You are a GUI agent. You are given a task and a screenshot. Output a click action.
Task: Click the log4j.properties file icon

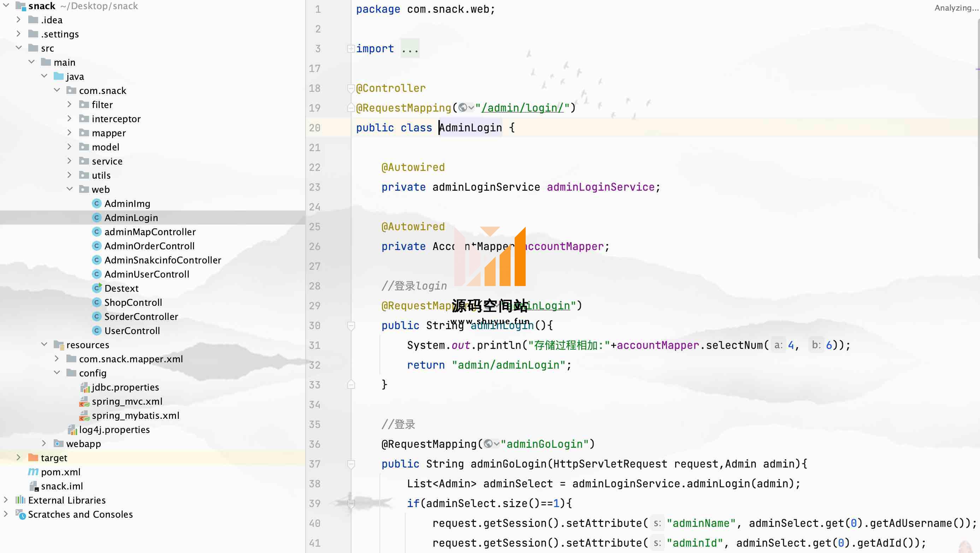[x=72, y=429]
